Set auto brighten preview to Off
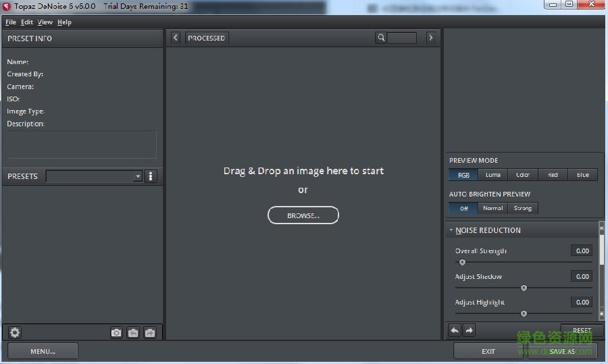 click(x=463, y=208)
